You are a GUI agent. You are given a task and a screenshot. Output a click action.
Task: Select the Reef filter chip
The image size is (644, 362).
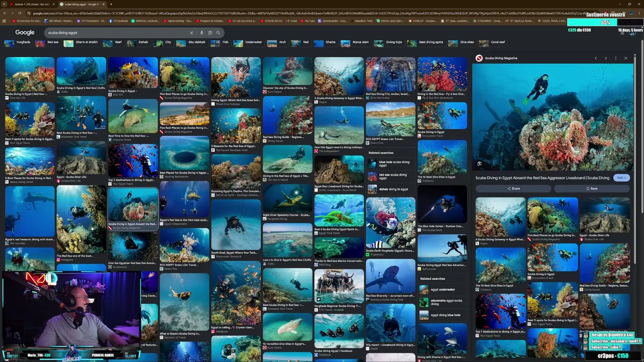(113, 43)
